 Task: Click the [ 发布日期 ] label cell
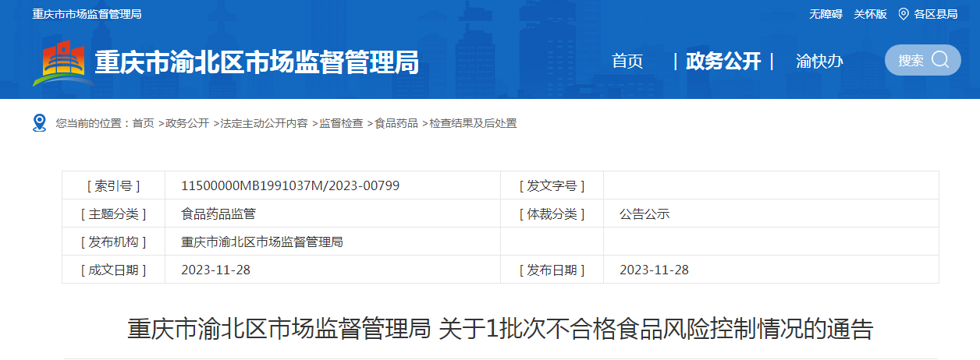tap(552, 270)
